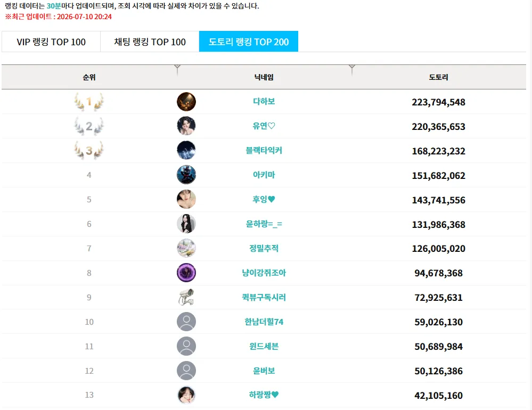The height and width of the screenshot is (410, 532).
Task: Open nickname link 블랙타익커
Action: 264,151
